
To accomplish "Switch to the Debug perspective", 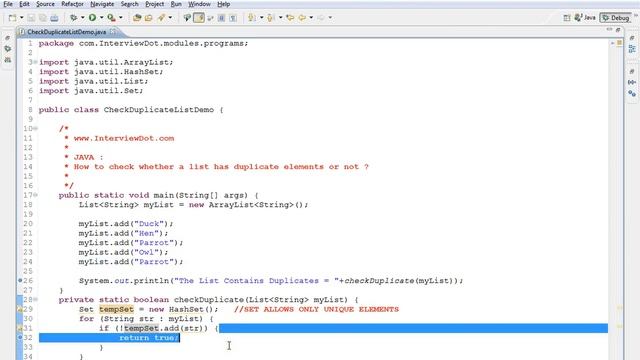I will tap(616, 18).
